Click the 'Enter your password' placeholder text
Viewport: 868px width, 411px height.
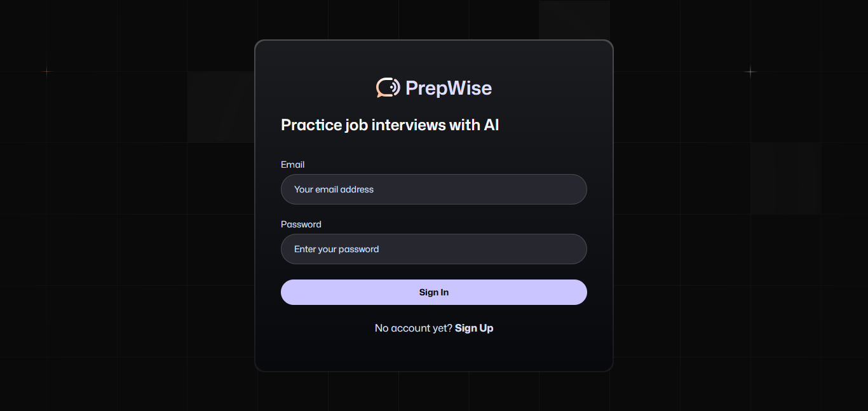point(336,249)
